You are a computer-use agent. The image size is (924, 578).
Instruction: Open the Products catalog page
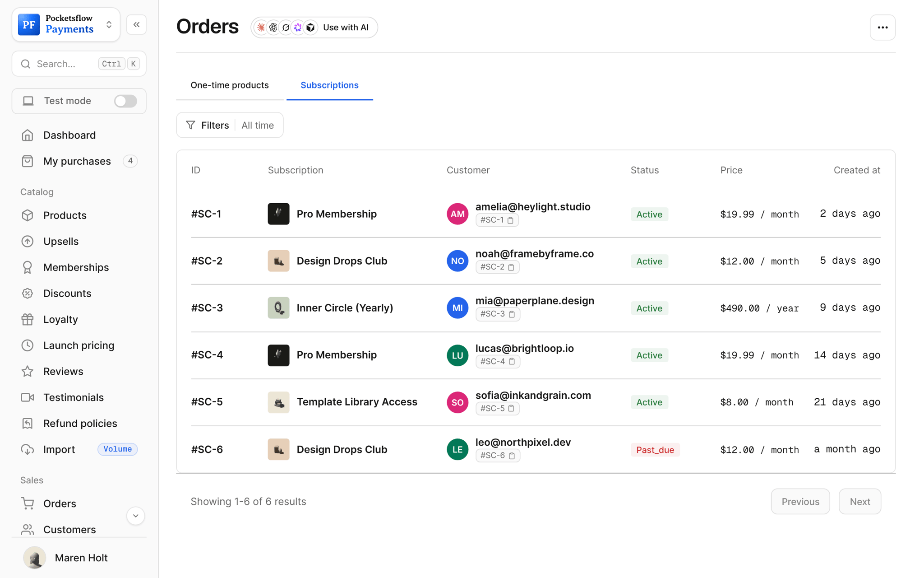click(x=65, y=215)
